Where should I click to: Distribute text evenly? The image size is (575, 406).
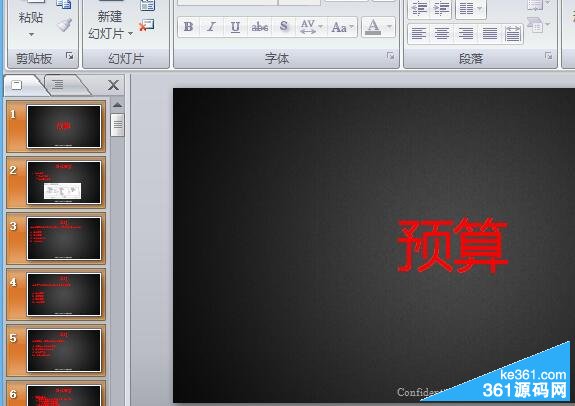point(512,34)
